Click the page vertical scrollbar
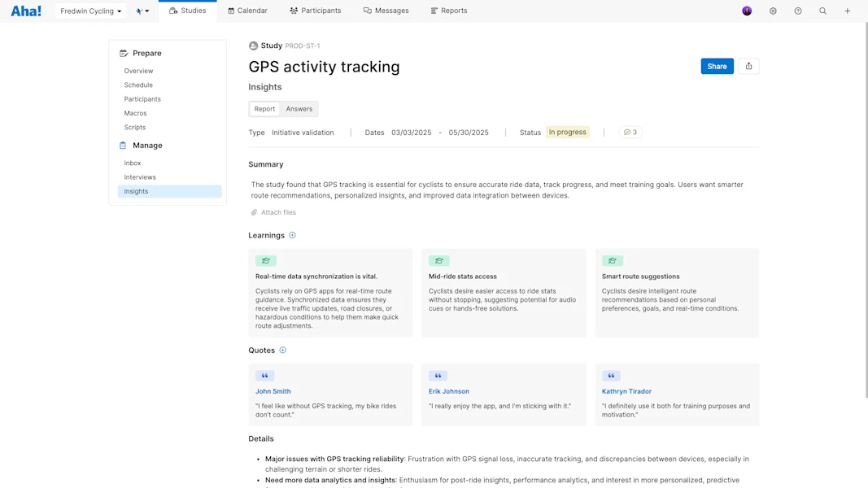 [866, 211]
